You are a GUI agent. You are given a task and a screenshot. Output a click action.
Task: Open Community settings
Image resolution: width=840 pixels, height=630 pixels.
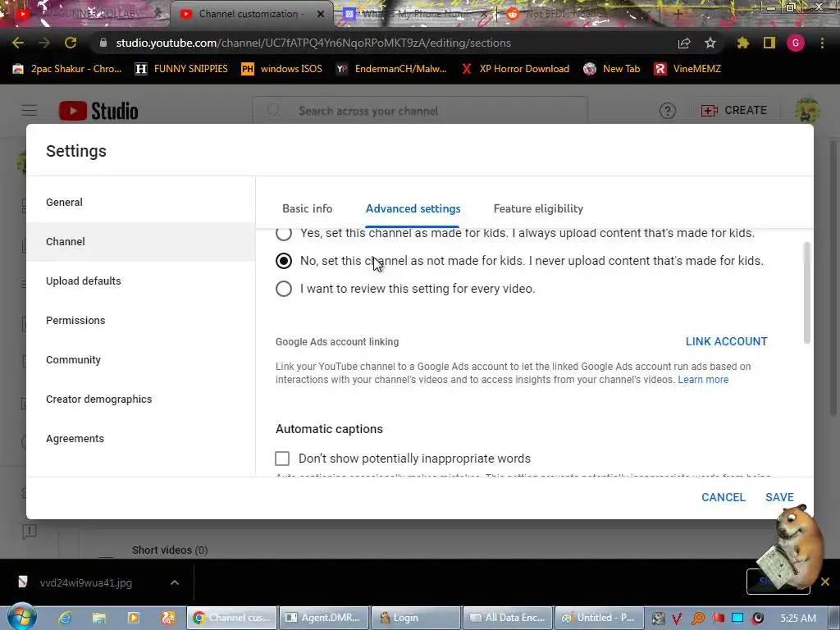(x=141, y=359)
